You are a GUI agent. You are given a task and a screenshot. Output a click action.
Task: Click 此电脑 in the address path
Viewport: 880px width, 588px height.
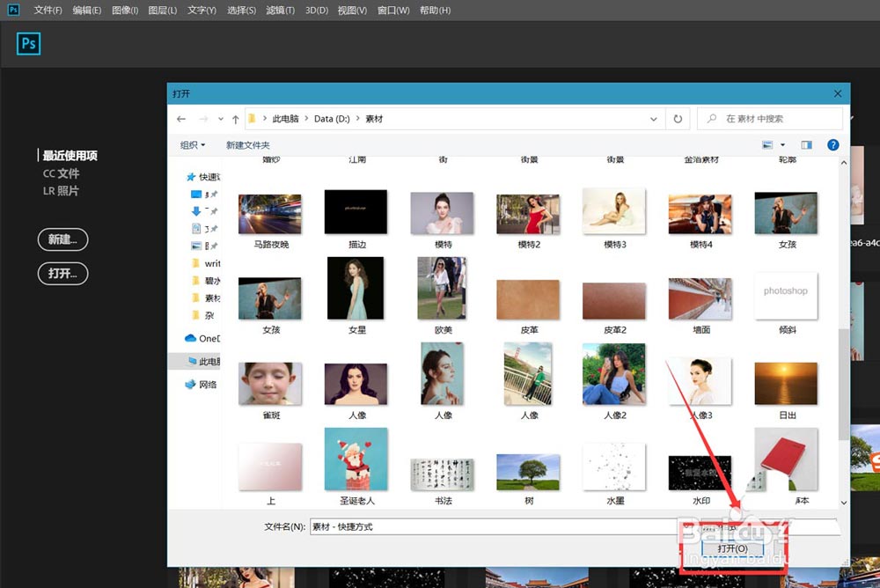(286, 119)
